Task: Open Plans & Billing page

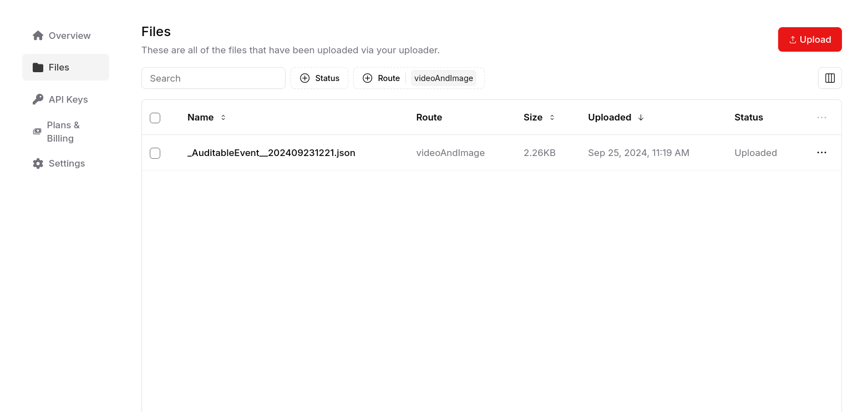Action: point(65,132)
